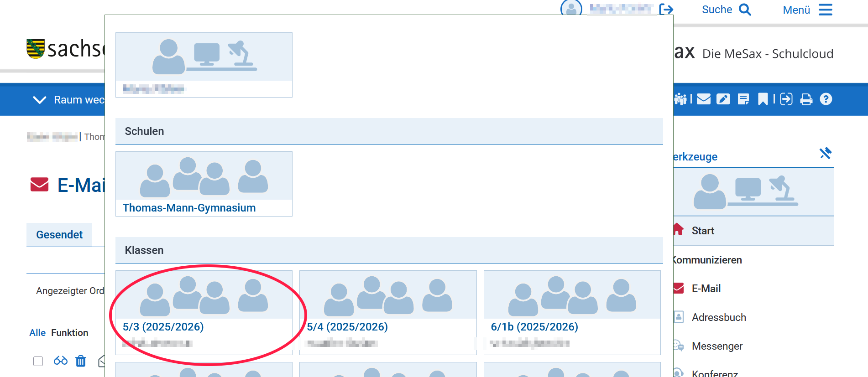Open the Gesendet tab
The height and width of the screenshot is (377, 868).
coord(59,235)
